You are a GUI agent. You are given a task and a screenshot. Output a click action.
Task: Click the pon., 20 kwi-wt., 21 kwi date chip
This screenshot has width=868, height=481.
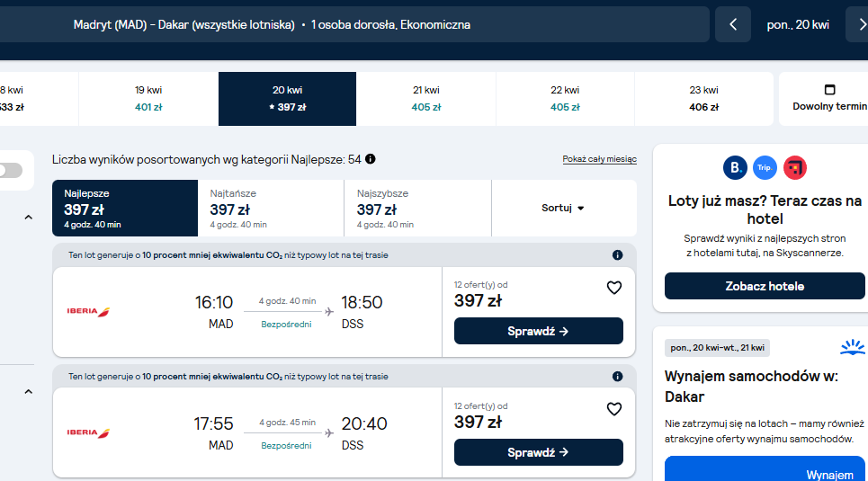718,348
